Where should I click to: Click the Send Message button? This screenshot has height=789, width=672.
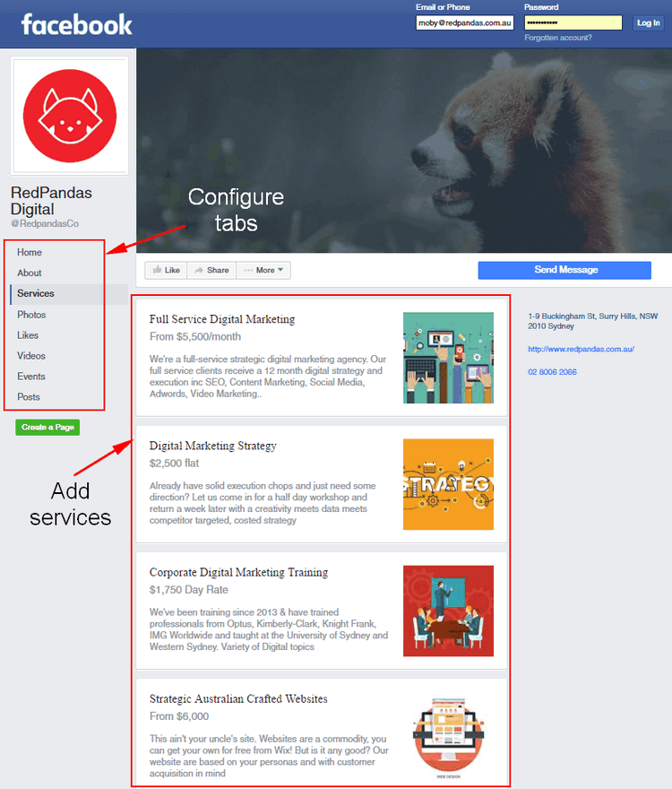click(x=564, y=270)
